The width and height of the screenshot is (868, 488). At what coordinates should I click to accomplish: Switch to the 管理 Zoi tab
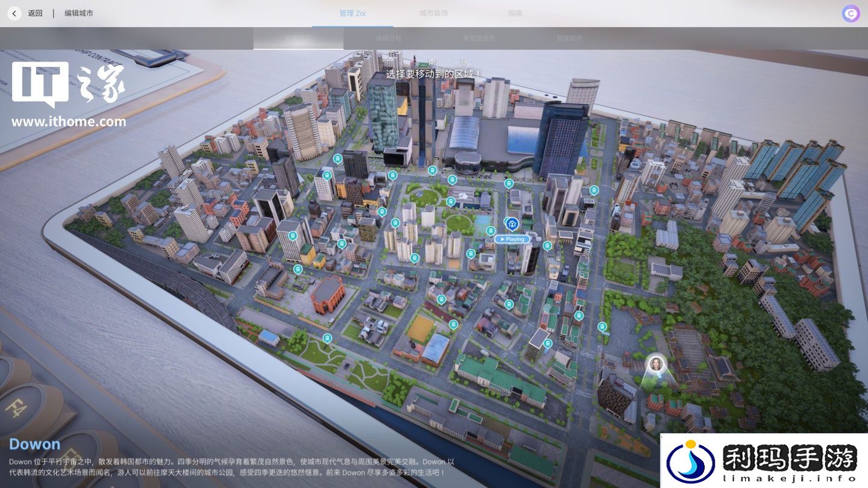click(x=353, y=13)
